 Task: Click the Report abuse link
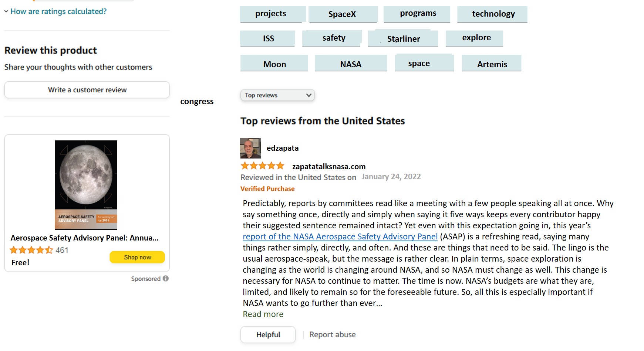click(332, 335)
